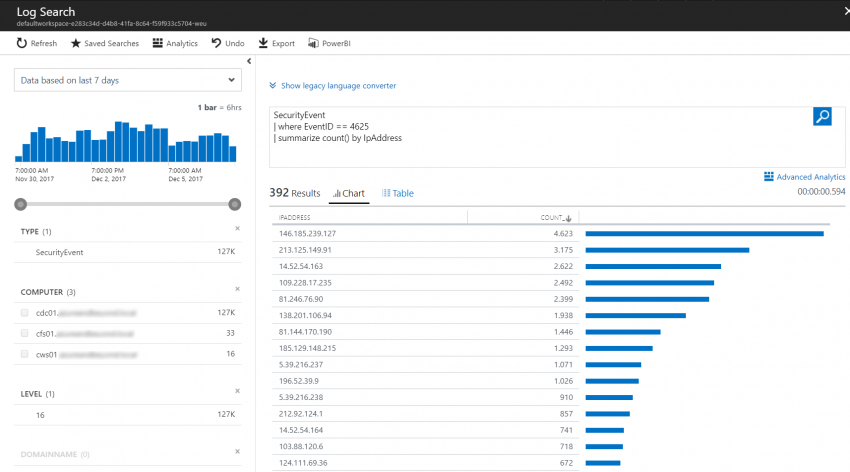Click the count value 4.623
The image size is (850, 472).
(563, 234)
